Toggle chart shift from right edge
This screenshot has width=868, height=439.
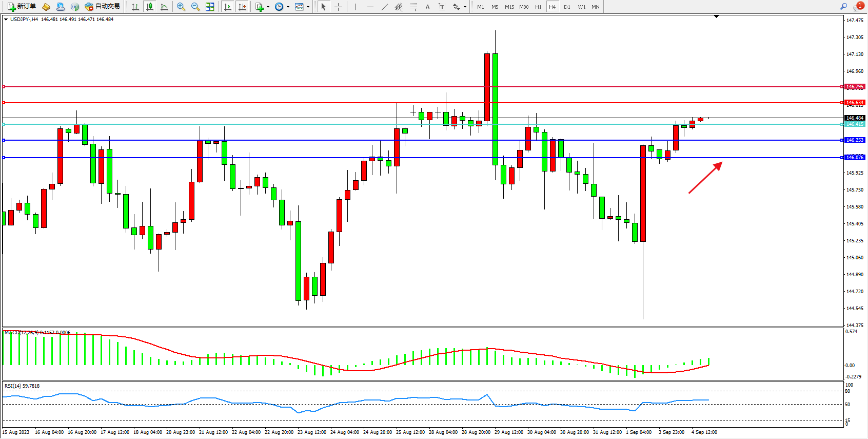(242, 7)
